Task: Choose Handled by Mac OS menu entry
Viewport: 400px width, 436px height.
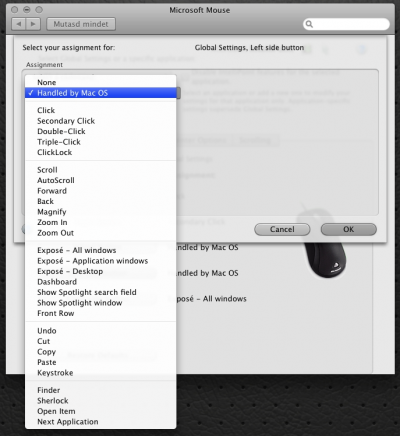Action: coord(100,93)
